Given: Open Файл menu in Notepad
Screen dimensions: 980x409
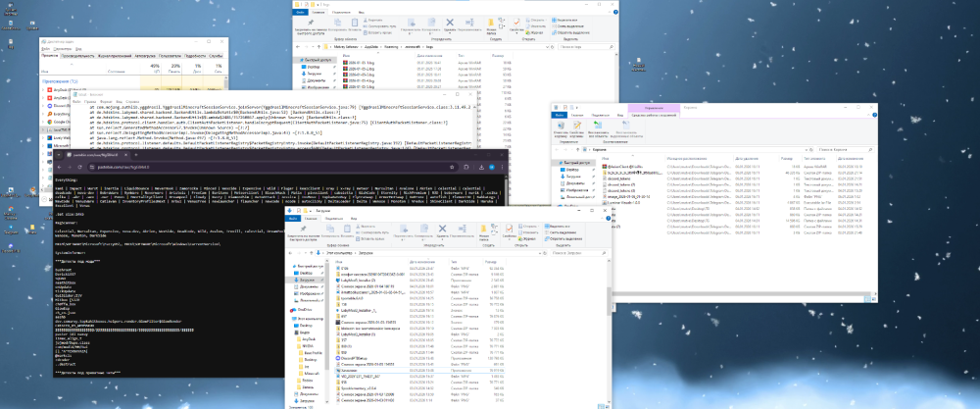Looking at the screenshot, I should point(76,101).
